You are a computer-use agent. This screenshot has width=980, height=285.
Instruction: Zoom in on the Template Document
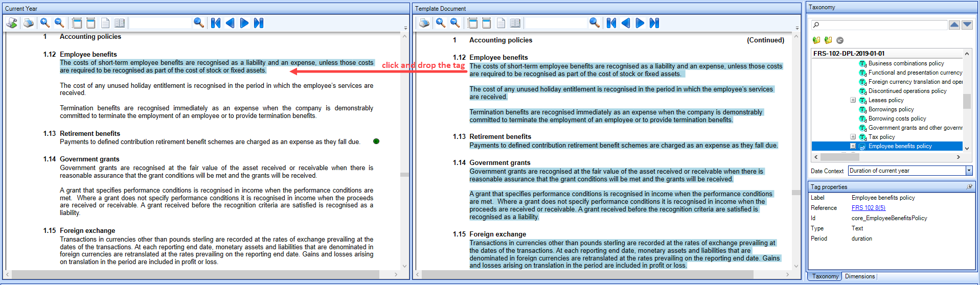[x=441, y=23]
